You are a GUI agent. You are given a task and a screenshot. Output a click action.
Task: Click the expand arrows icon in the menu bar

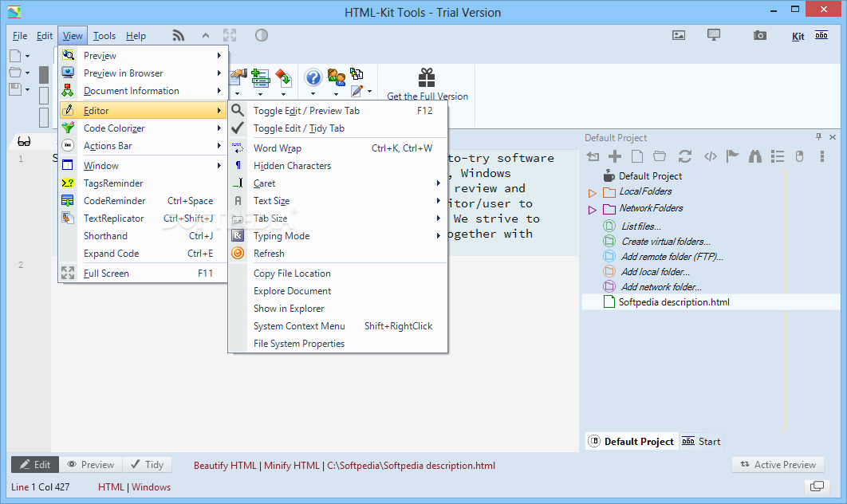click(x=230, y=36)
